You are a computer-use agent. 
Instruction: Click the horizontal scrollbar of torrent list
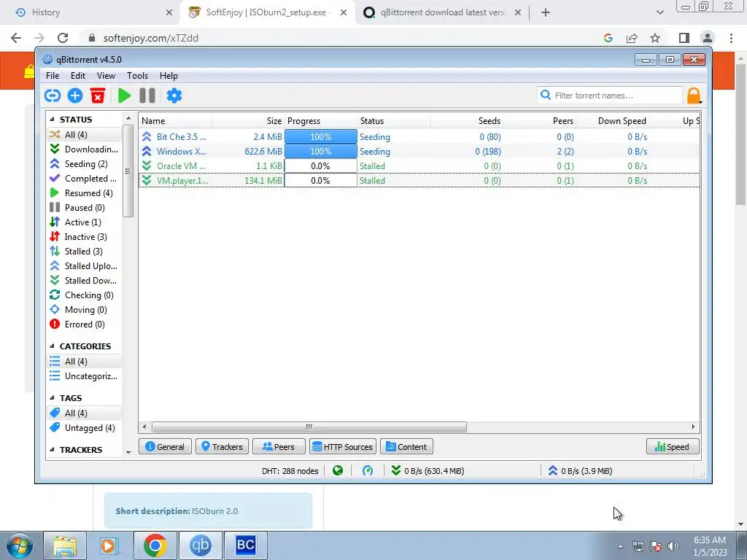click(309, 427)
